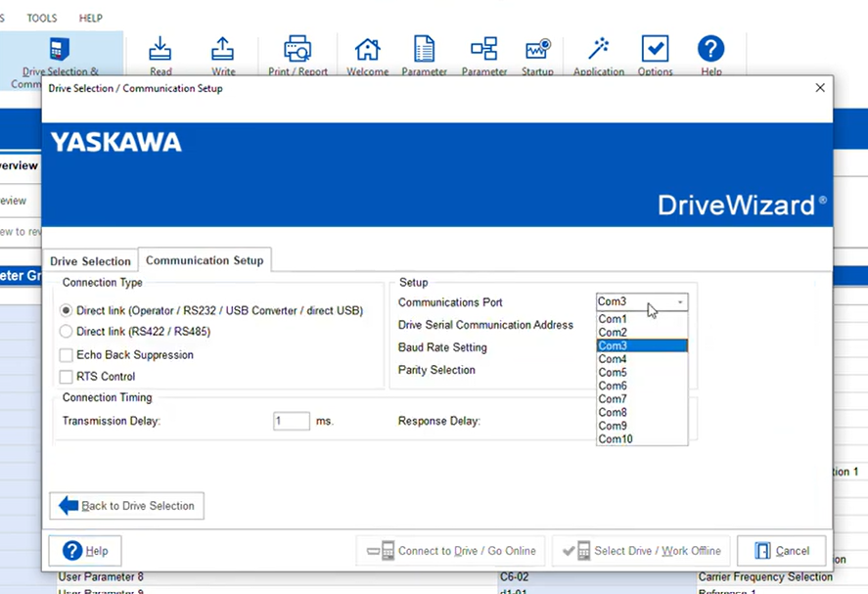This screenshot has width=868, height=594.
Task: Enable Echo Back Suppression checkbox
Action: [67, 355]
